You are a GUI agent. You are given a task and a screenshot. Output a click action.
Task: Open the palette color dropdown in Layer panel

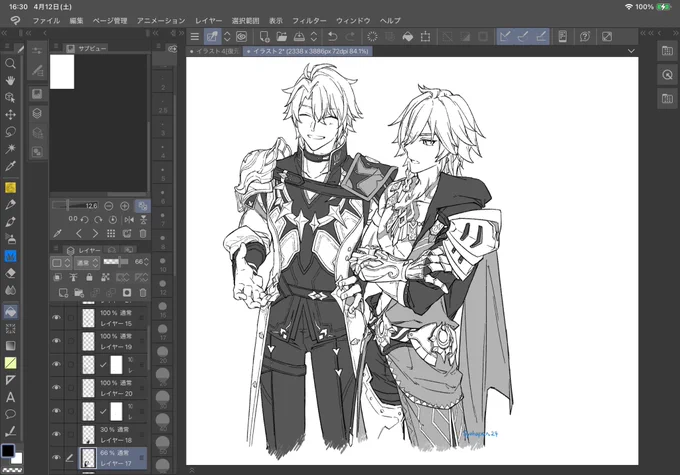[x=61, y=262]
